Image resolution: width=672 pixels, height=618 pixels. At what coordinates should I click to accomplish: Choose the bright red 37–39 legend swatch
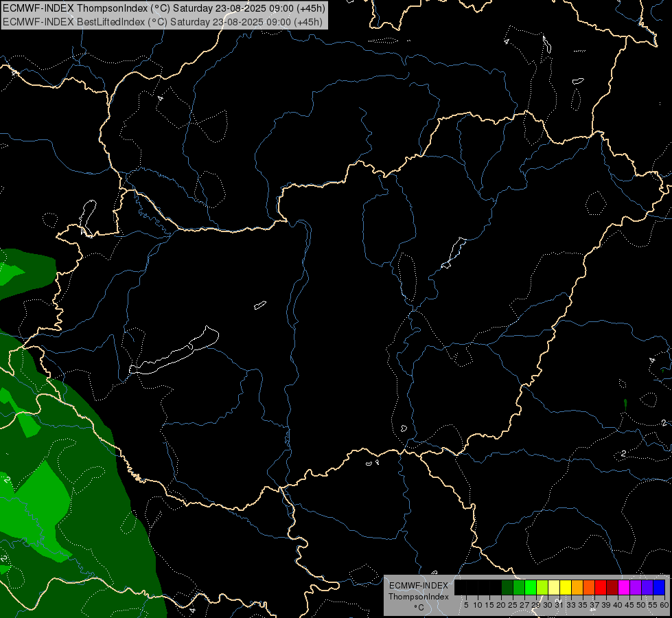(601, 587)
